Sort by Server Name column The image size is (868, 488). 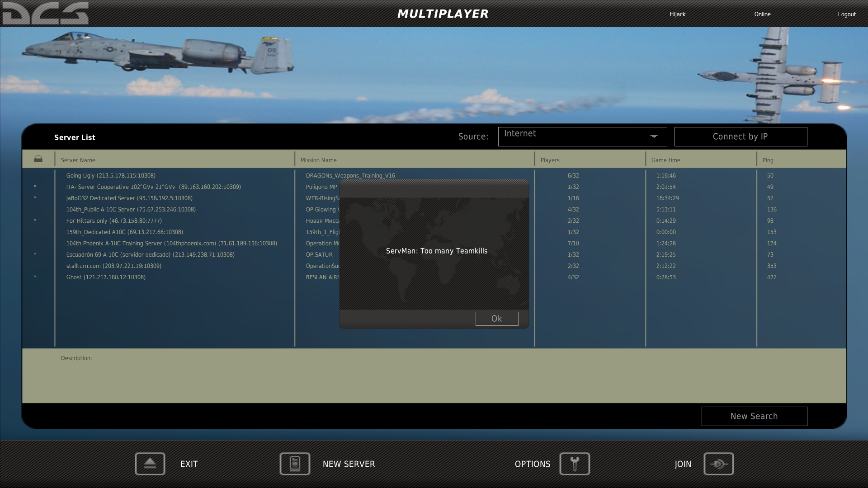coord(78,160)
